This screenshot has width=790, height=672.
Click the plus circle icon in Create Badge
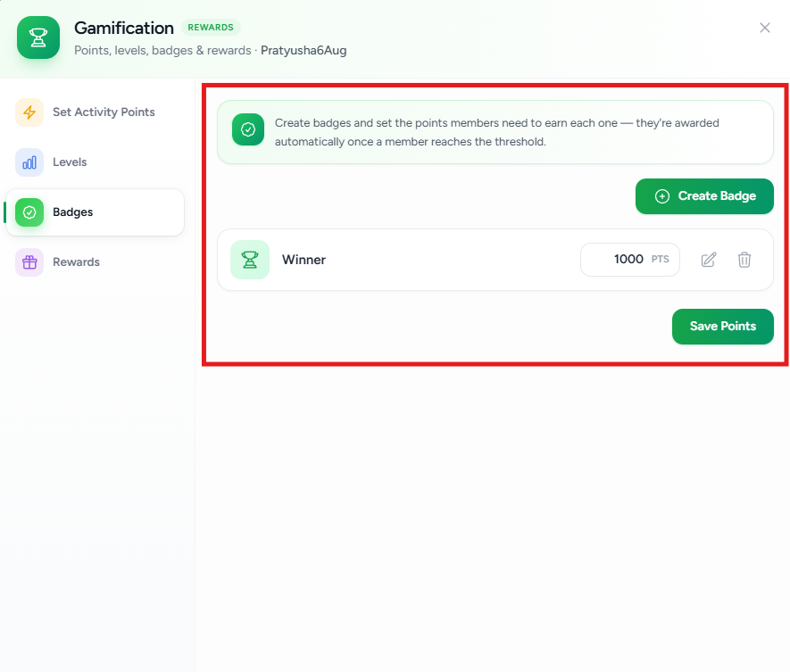click(662, 196)
